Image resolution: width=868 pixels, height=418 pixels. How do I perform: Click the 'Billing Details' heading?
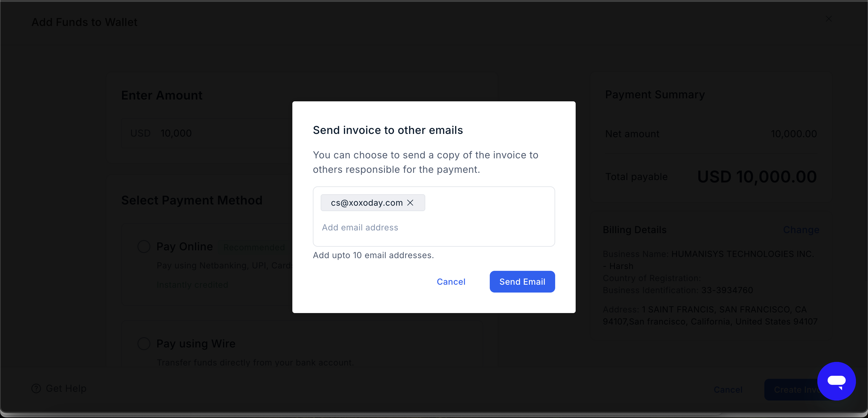[634, 230]
